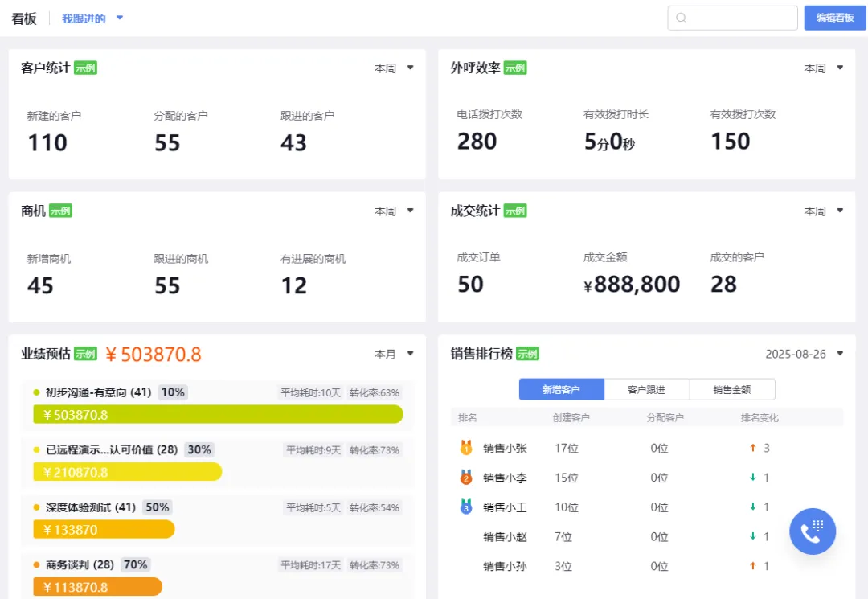
Task: Open the 本月 dropdown on 业绩预估 panel
Action: coord(394,354)
